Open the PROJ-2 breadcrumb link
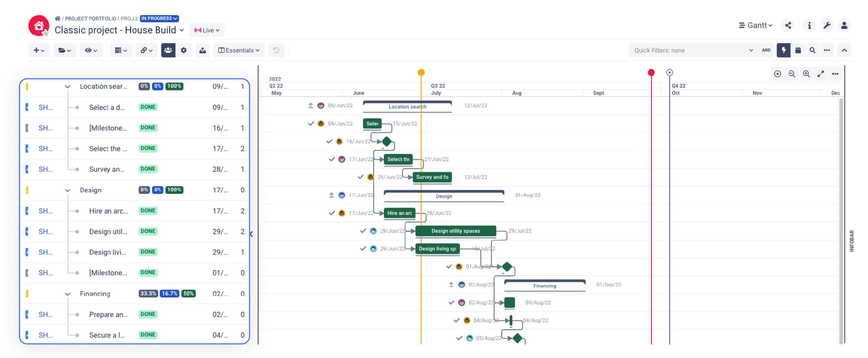This screenshot has height=358, width=868. coord(129,18)
